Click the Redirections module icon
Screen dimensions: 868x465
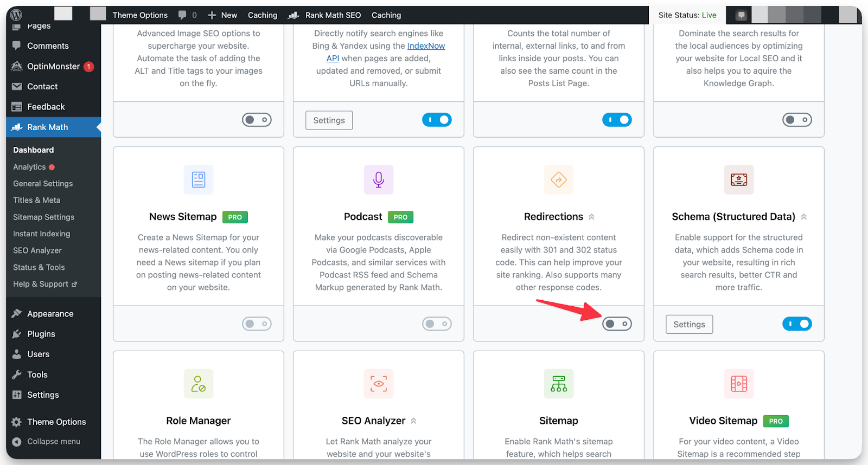[x=559, y=179]
